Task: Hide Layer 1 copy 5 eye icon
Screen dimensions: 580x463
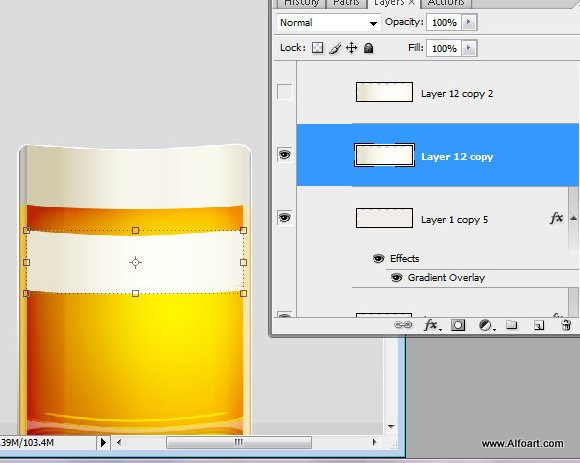Action: 284,217
